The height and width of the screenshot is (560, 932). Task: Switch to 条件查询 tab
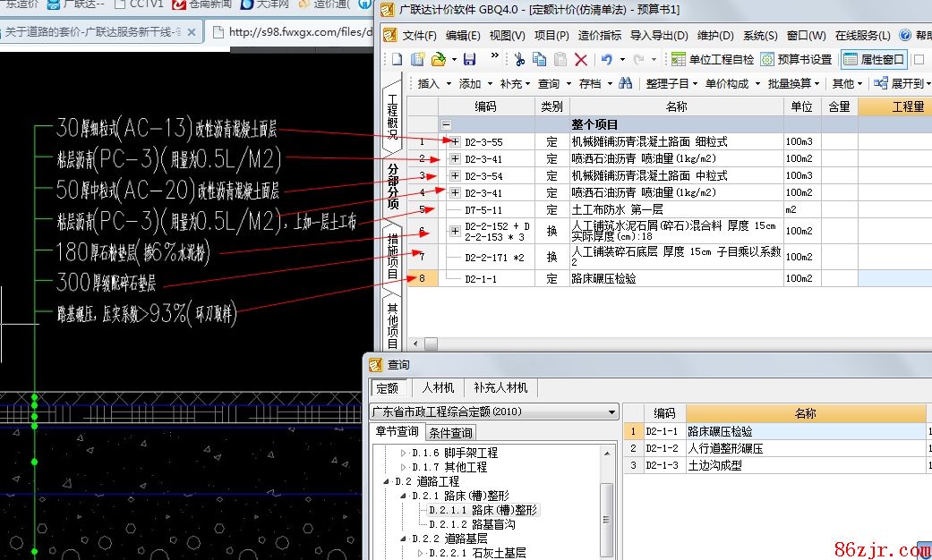coord(450,433)
